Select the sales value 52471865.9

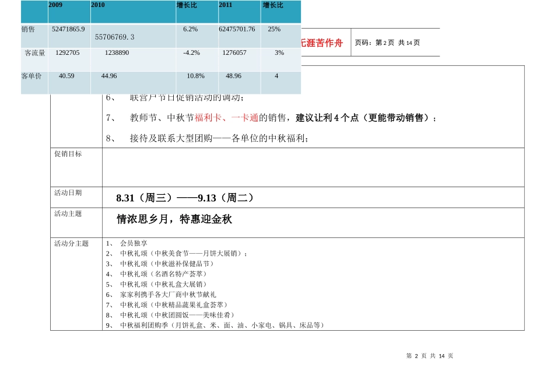68,29
